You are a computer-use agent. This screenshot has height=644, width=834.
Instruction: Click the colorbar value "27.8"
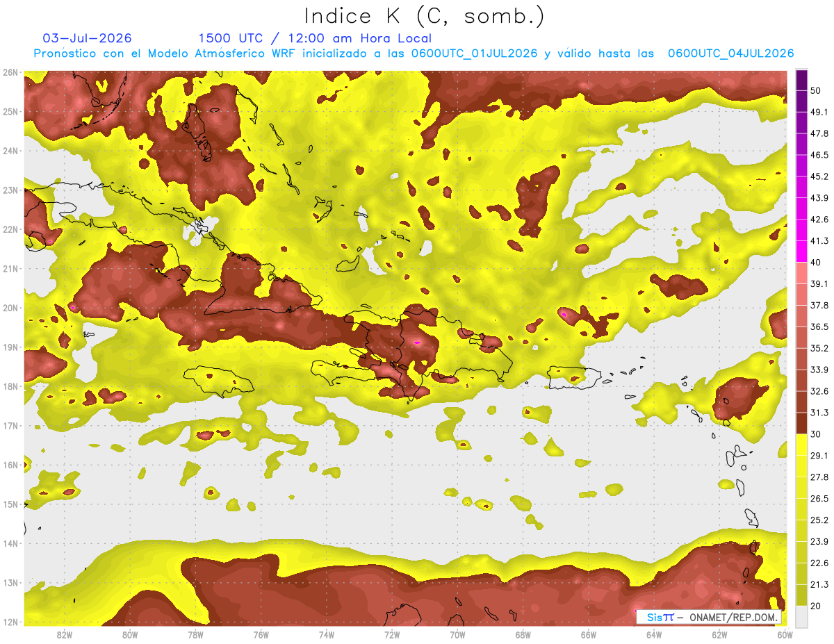tap(819, 477)
